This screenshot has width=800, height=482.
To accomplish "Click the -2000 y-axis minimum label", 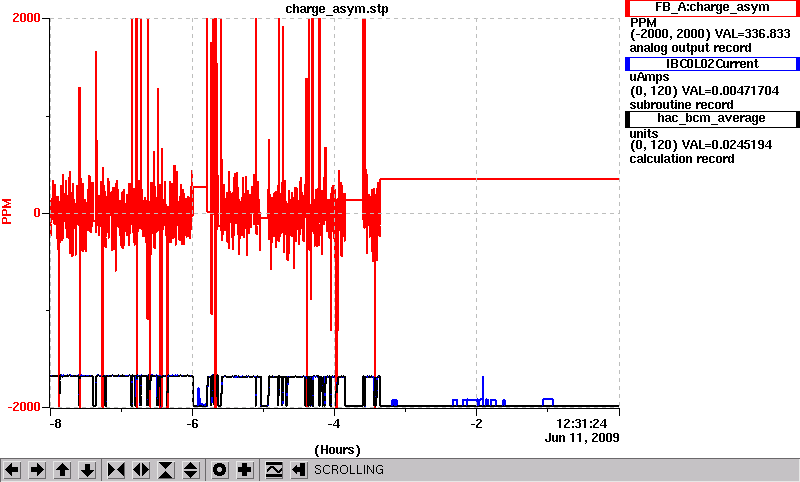I will point(23,407).
